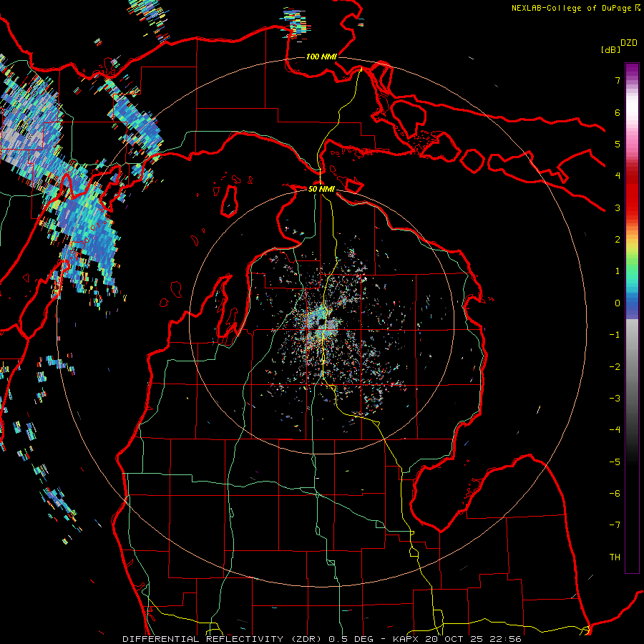Click the NEXLAB-College of DuPage title text

coord(571,8)
